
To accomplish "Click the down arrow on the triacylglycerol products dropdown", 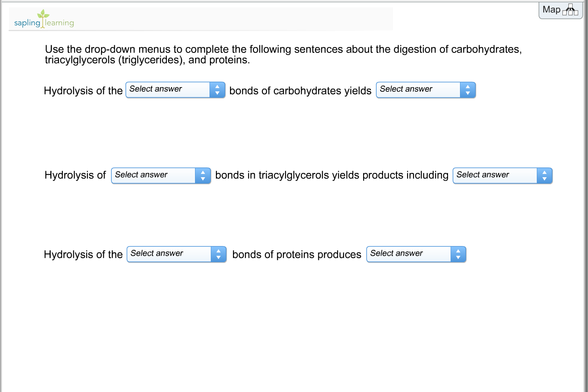I will point(544,178).
